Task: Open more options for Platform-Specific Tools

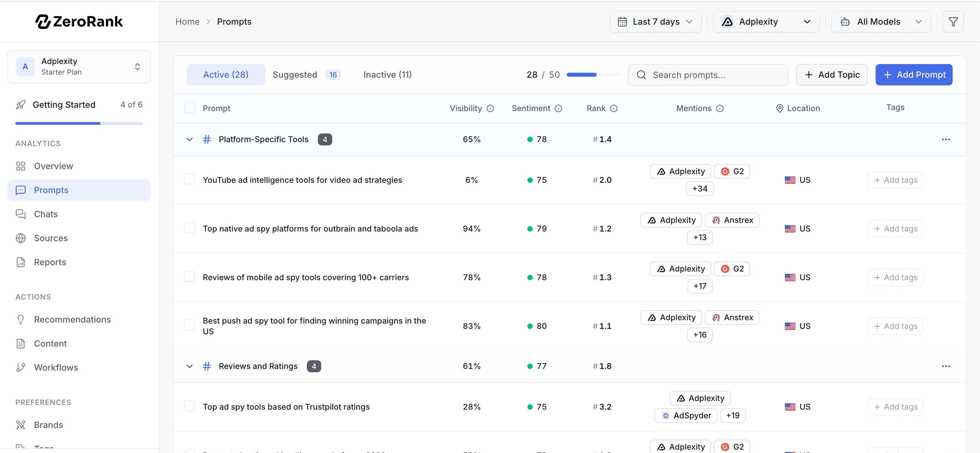Action: (x=946, y=139)
